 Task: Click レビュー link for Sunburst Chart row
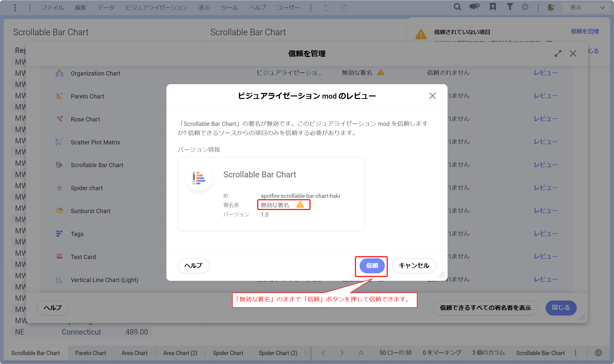click(x=546, y=211)
